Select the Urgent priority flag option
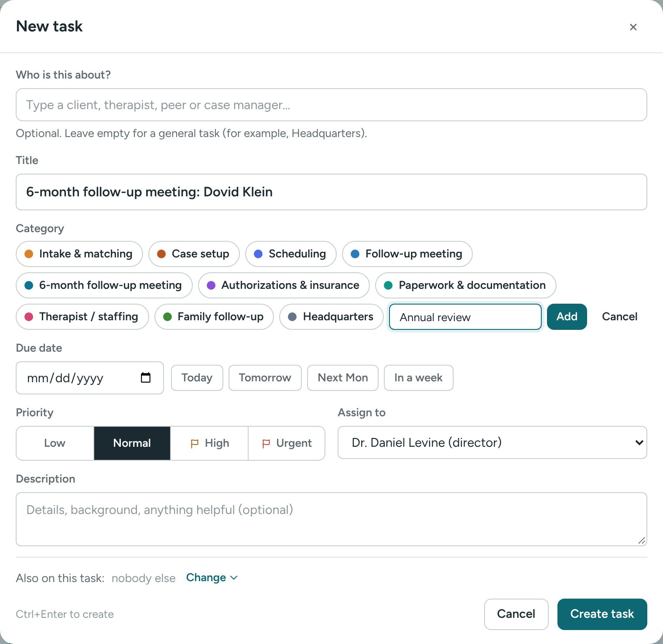Viewport: 663px width, 644px height. (287, 443)
